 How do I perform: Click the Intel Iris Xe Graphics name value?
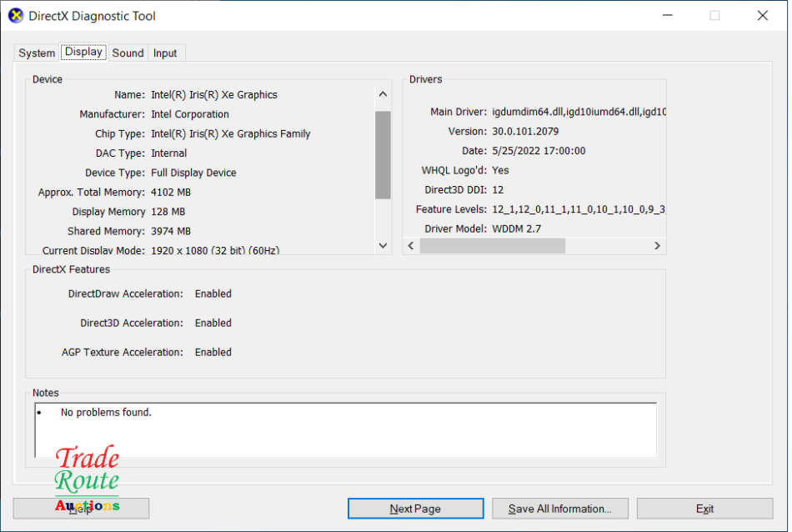pyautogui.click(x=214, y=95)
